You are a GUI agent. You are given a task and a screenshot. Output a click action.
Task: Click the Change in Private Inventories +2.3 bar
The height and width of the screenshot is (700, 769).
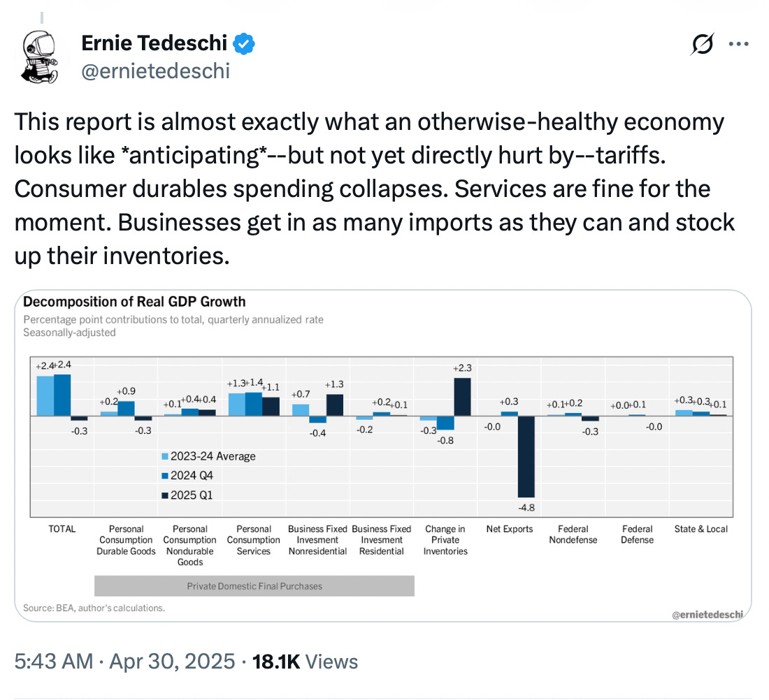click(x=462, y=396)
